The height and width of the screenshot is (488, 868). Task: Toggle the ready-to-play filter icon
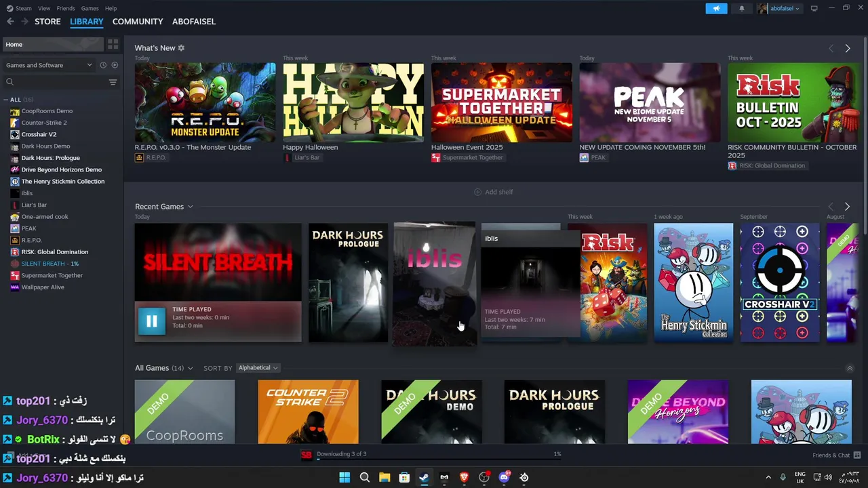pyautogui.click(x=115, y=65)
